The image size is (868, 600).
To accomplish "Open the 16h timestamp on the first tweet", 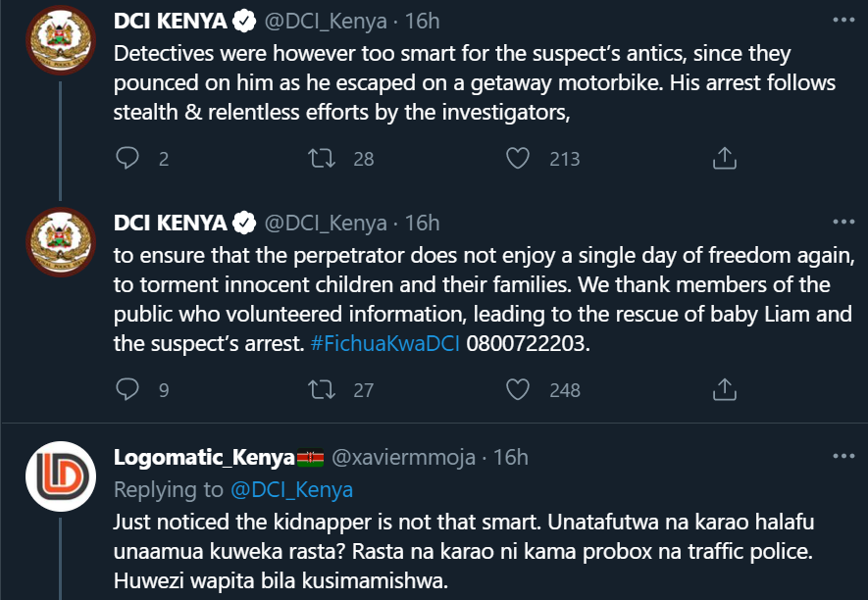I will pos(422,22).
